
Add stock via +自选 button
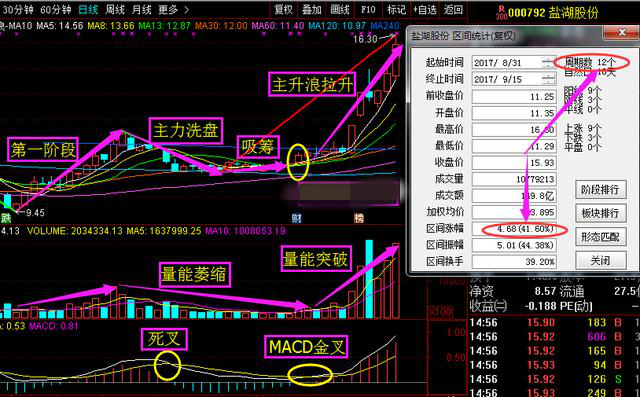425,9
